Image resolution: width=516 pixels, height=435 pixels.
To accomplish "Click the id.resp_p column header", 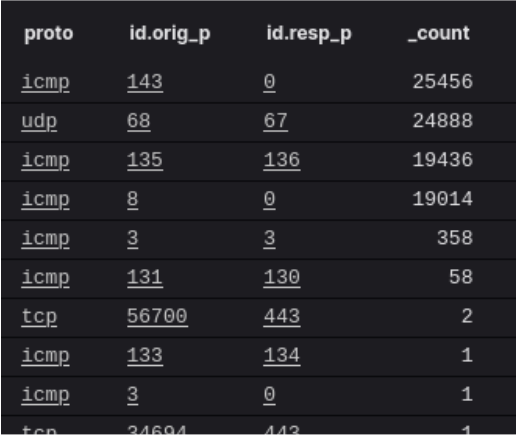I will (x=309, y=34).
